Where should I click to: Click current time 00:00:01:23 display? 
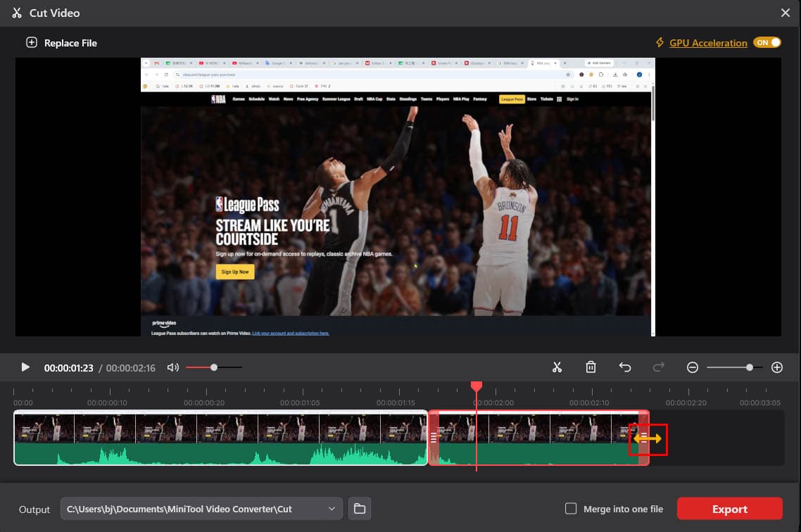tap(68, 367)
